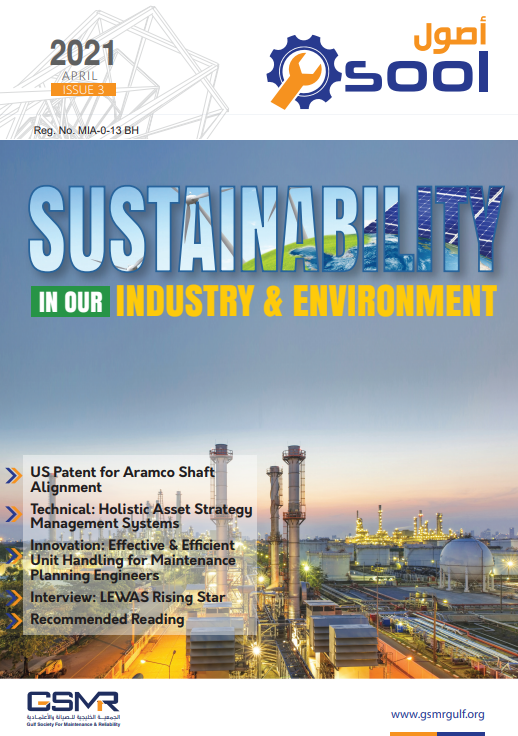The width and height of the screenshot is (518, 736).
Task: Click the chevron beside Innovation headline
Action: coord(14,555)
